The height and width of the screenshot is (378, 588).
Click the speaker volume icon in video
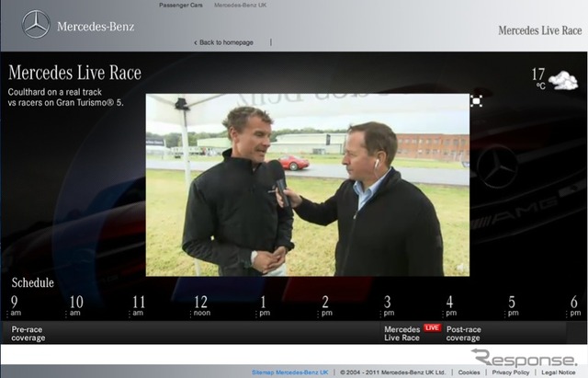click(460, 268)
